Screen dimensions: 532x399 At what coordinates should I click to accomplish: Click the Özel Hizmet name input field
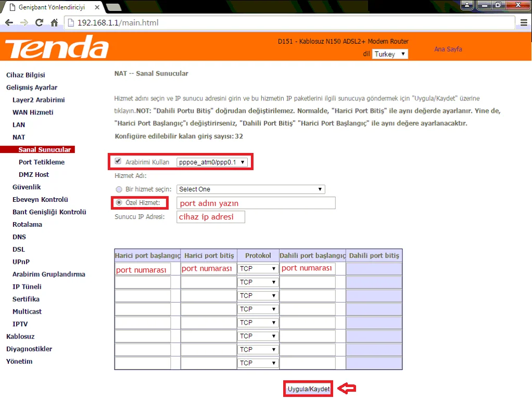pos(256,203)
